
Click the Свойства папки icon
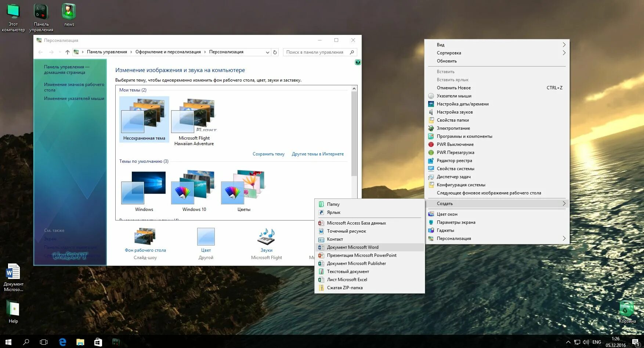[431, 120]
